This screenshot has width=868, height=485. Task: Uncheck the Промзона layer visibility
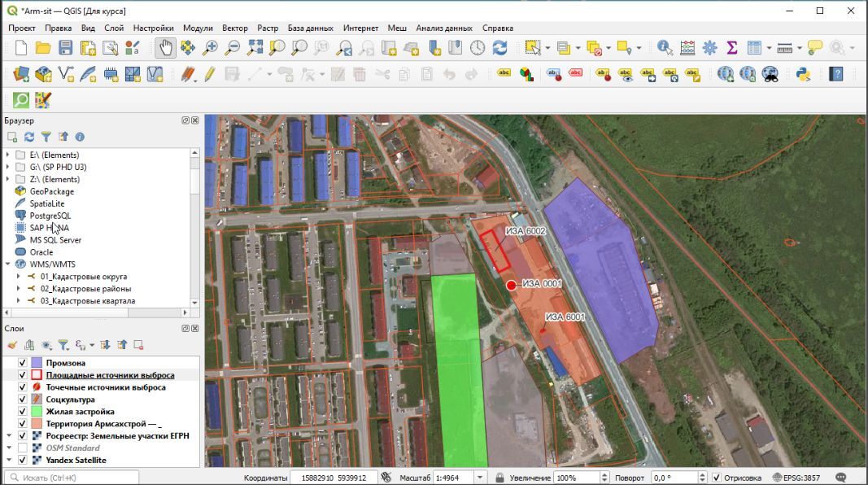tap(23, 363)
